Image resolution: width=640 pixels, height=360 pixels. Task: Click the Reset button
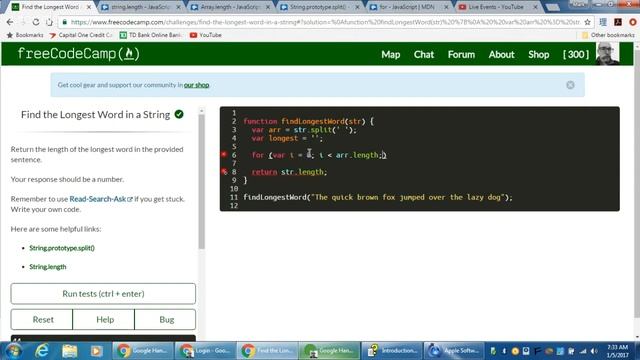[x=43, y=320]
